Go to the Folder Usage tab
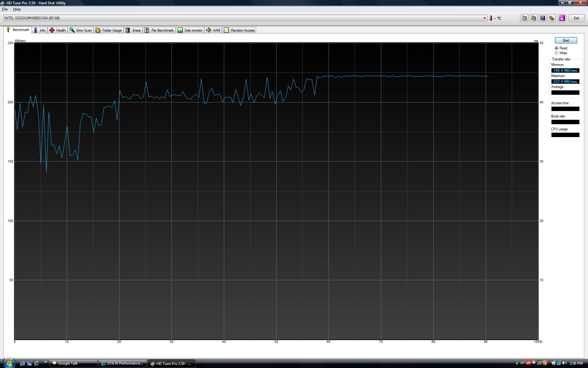Viewport: 588px width, 368px height. pos(109,30)
